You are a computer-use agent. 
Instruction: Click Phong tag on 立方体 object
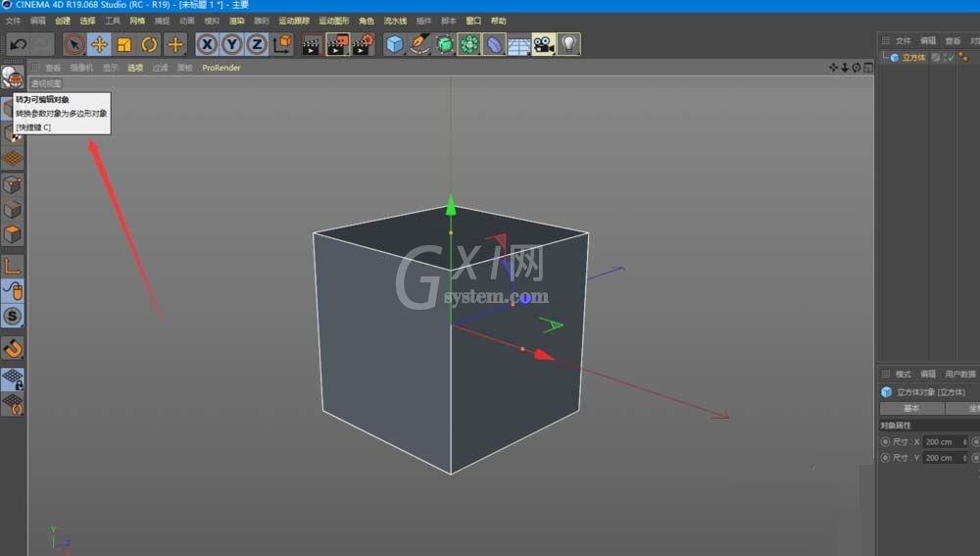pos(963,58)
